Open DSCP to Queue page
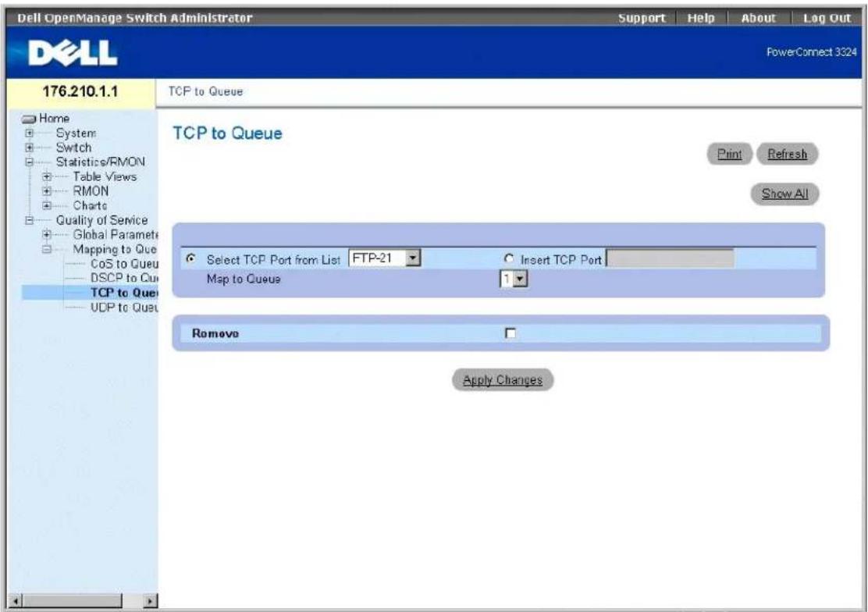868x612 pixels. (x=124, y=278)
